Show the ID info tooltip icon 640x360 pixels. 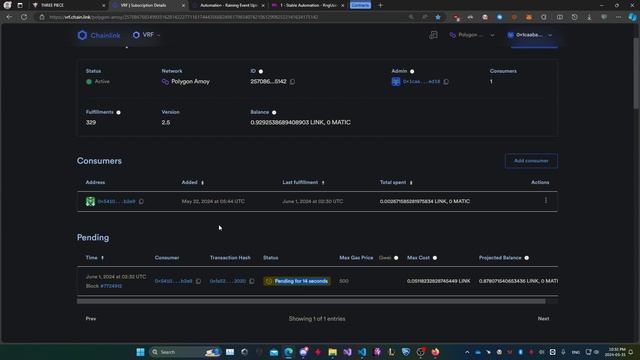click(261, 71)
